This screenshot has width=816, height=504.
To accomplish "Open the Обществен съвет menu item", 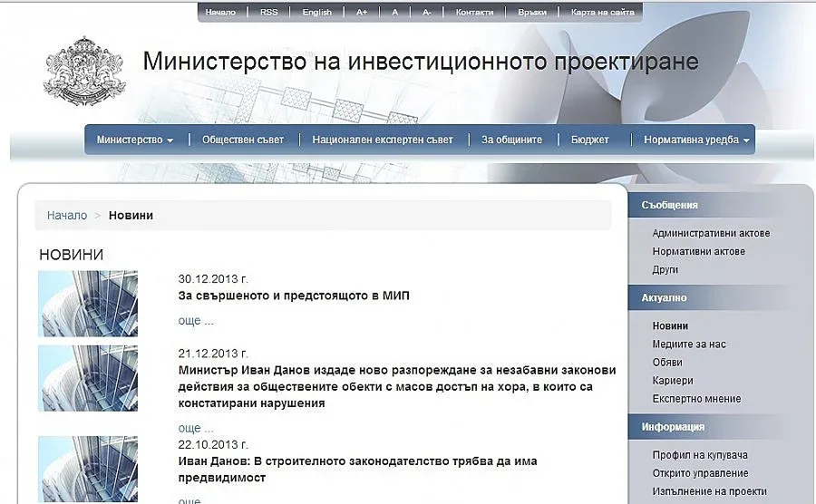I will click(x=242, y=141).
